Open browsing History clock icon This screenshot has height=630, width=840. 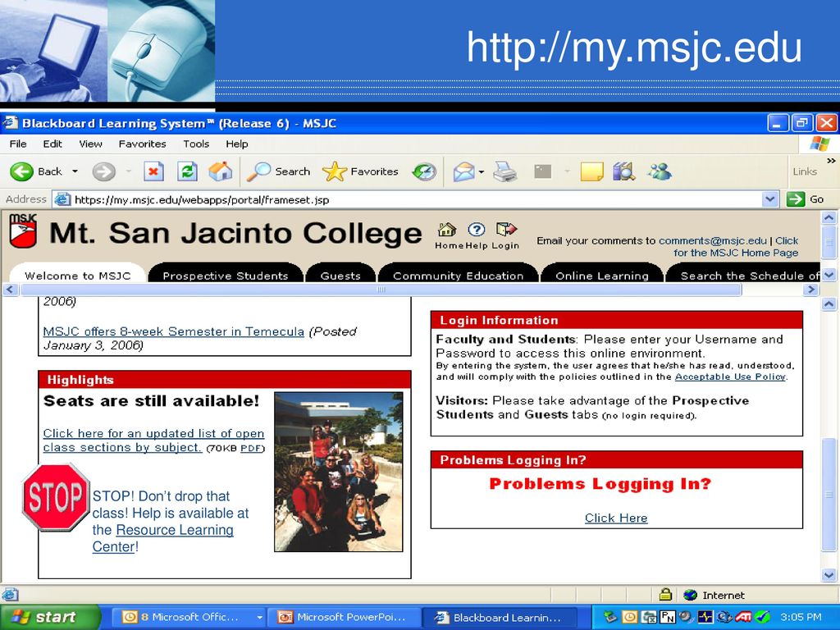pyautogui.click(x=424, y=171)
